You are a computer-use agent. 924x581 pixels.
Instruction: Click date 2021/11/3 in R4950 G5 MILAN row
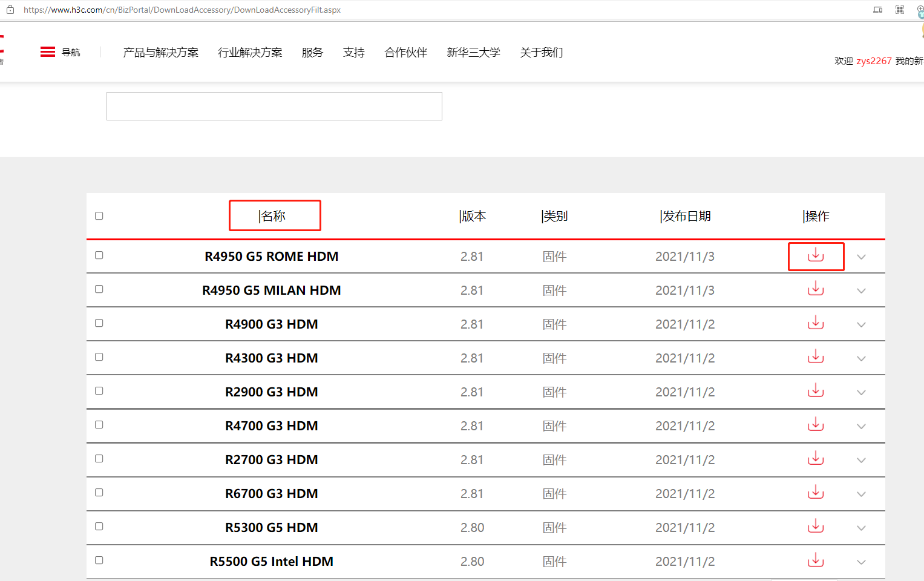pyautogui.click(x=685, y=290)
